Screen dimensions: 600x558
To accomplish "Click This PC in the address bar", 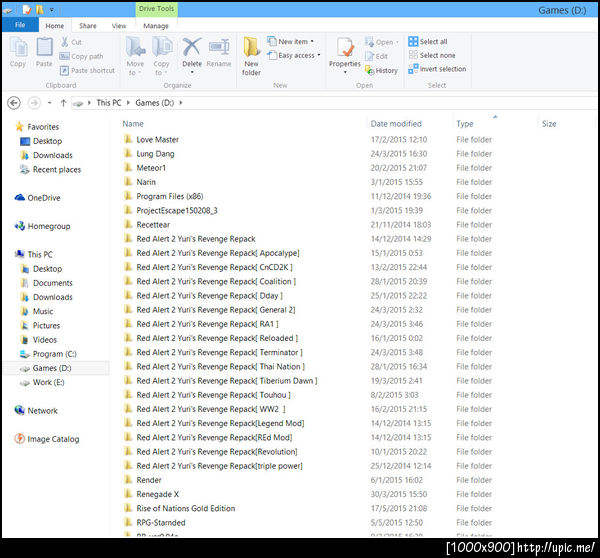I will pyautogui.click(x=109, y=103).
